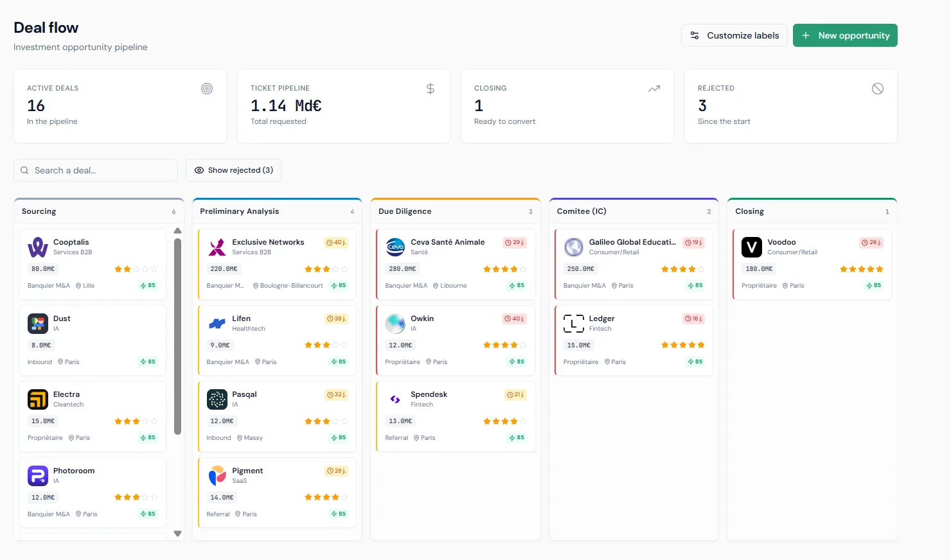Click the Sourcing column scrollbar thumb
The height and width of the screenshot is (560, 951).
(x=178, y=336)
